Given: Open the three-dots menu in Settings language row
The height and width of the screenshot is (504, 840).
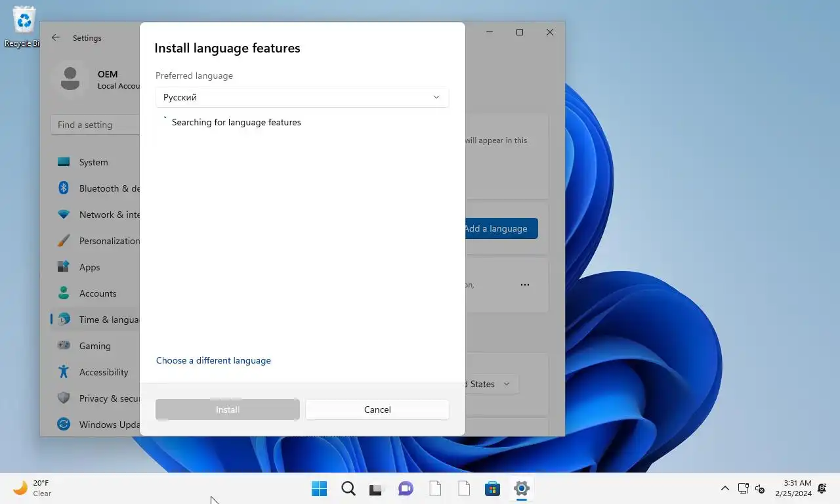Looking at the screenshot, I should pyautogui.click(x=525, y=285).
